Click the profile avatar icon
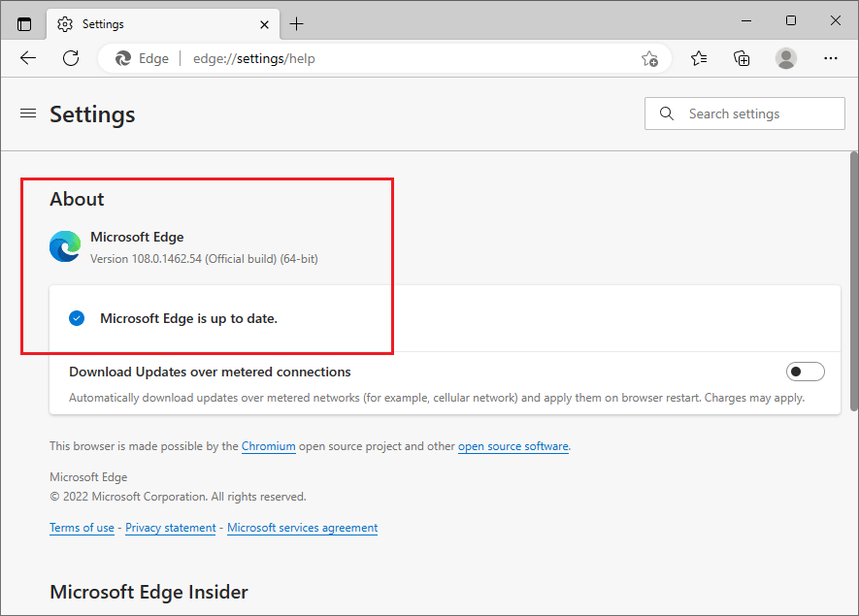This screenshot has width=859, height=616. (x=786, y=58)
